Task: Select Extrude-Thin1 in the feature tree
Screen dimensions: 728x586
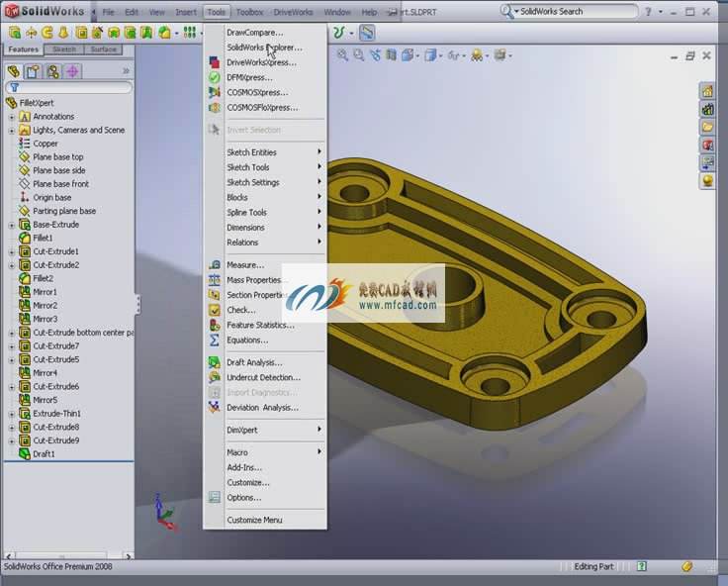Action: (56, 414)
